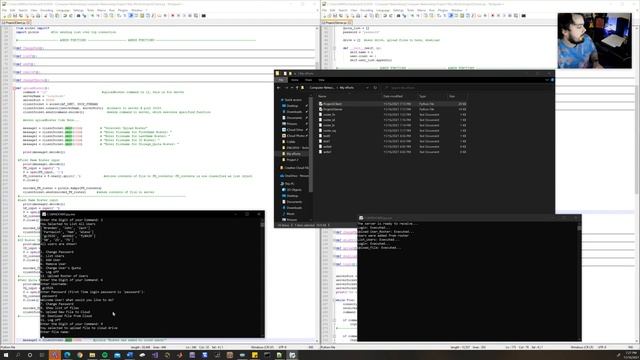Click Find binoculars icon in right Notepad++ toolbar
The width and height of the screenshot is (640, 360).
click(398, 16)
